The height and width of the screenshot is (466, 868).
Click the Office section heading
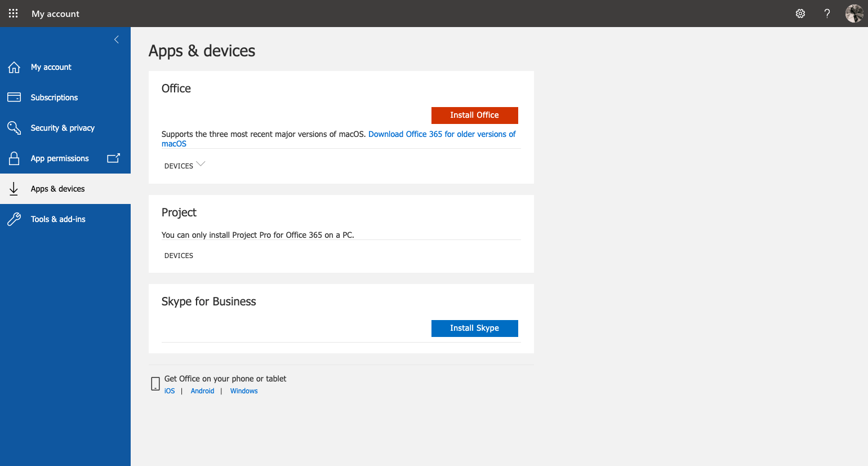point(176,88)
